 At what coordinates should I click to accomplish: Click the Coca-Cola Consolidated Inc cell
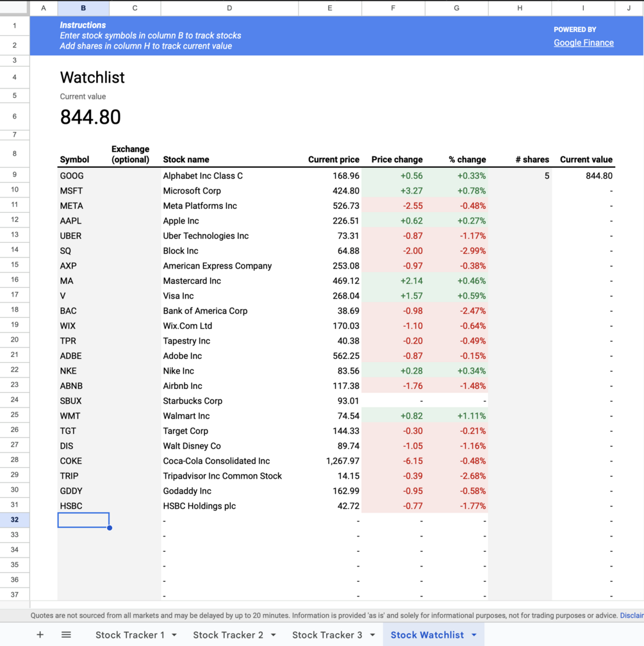tap(229, 461)
